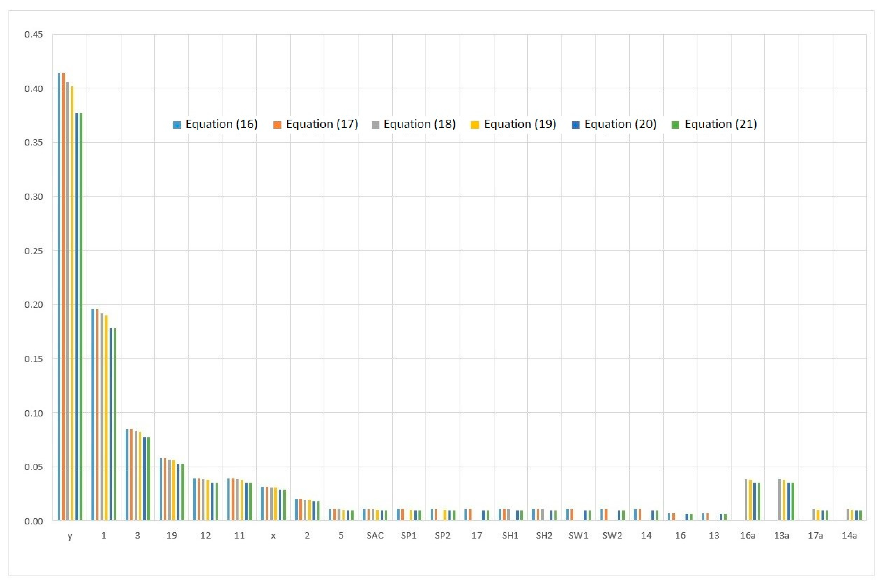Click the 0.20 y-axis tick label
The width and height of the screenshot is (885, 588).
coord(33,304)
